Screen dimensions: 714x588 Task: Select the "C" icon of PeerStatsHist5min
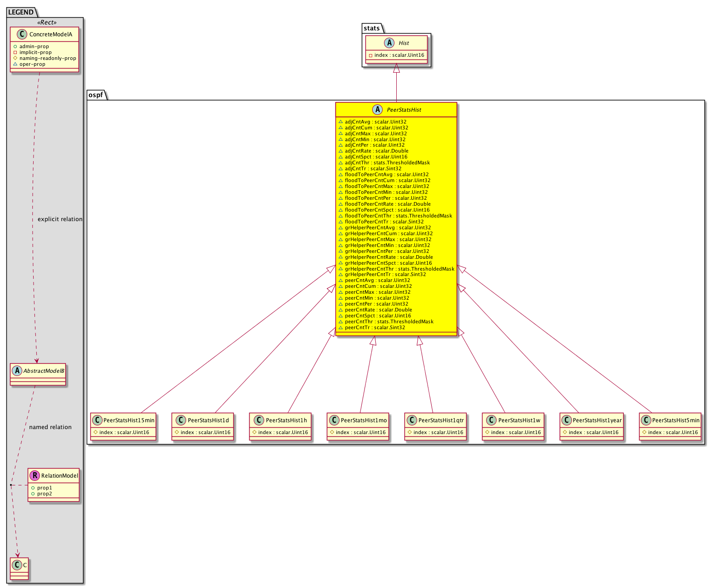pos(646,420)
